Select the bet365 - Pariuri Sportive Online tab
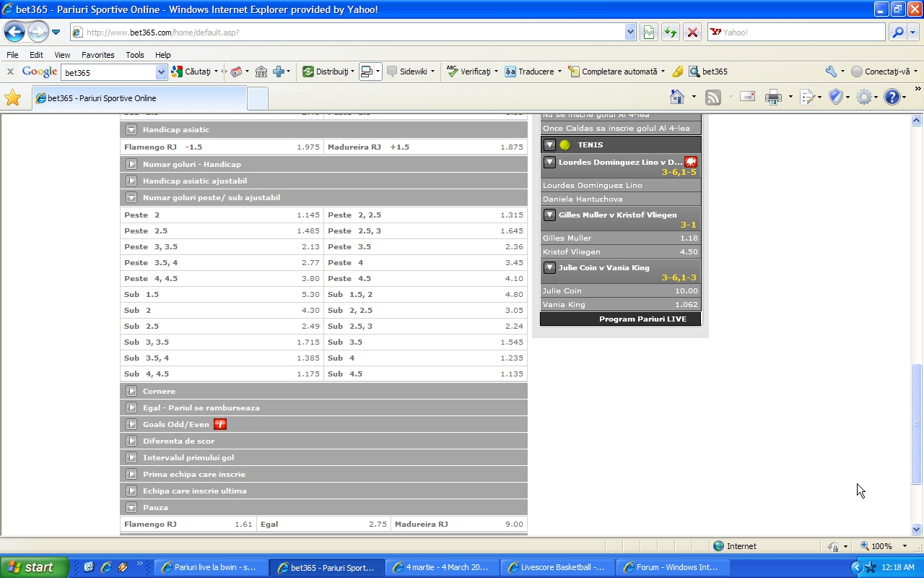Screen dimensions: 924x578 click(139, 98)
